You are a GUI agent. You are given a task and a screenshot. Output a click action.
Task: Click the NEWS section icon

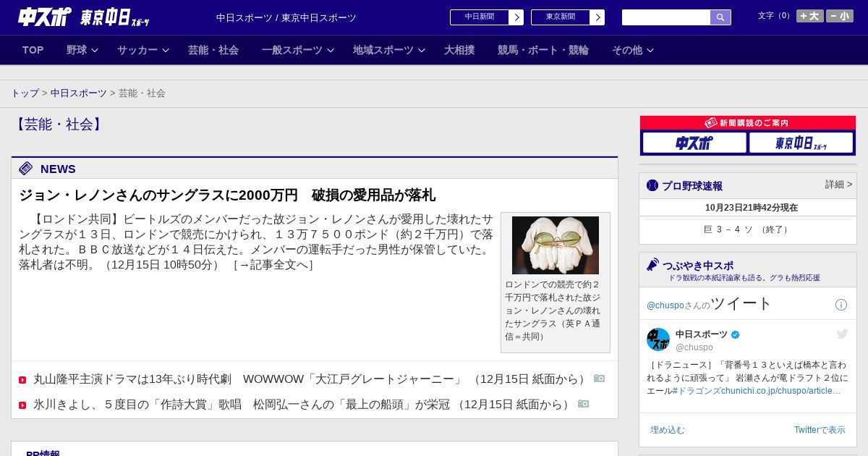coord(26,169)
